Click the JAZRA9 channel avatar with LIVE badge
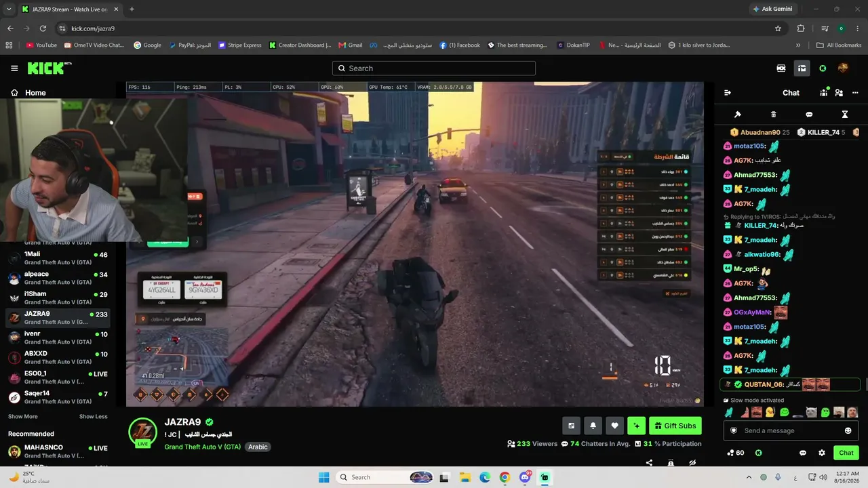This screenshot has height=488, width=868. click(x=143, y=432)
